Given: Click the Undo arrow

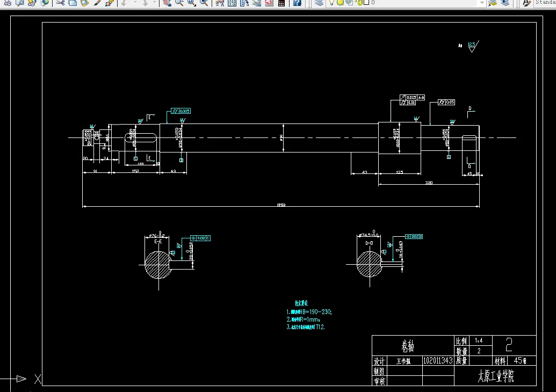Looking at the screenshot, I should [124, 3].
